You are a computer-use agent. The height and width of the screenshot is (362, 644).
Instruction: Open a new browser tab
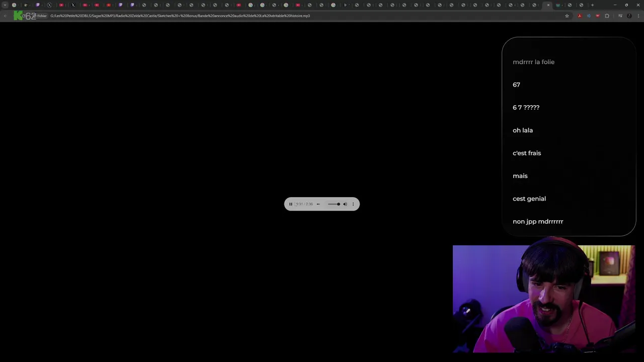pyautogui.click(x=592, y=5)
